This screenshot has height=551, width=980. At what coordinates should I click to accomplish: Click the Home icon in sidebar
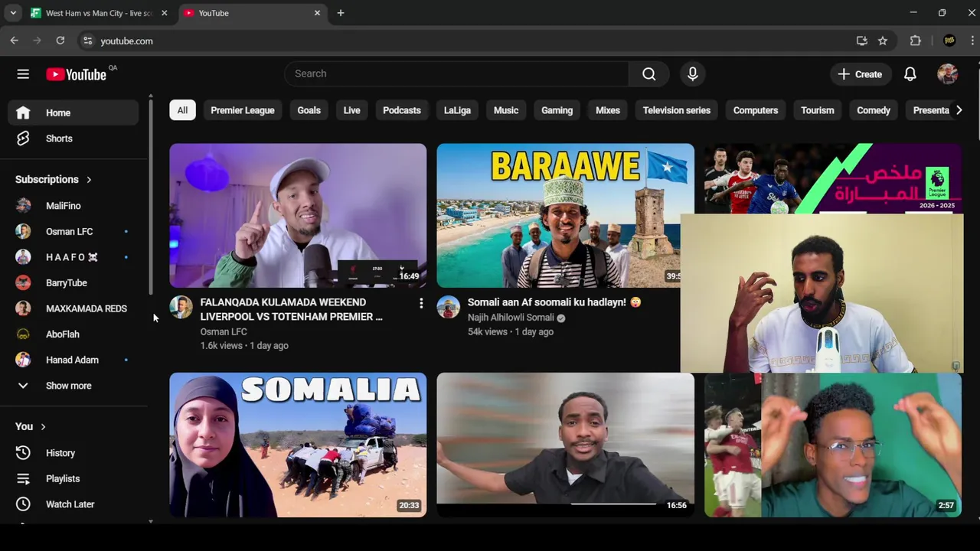23,112
